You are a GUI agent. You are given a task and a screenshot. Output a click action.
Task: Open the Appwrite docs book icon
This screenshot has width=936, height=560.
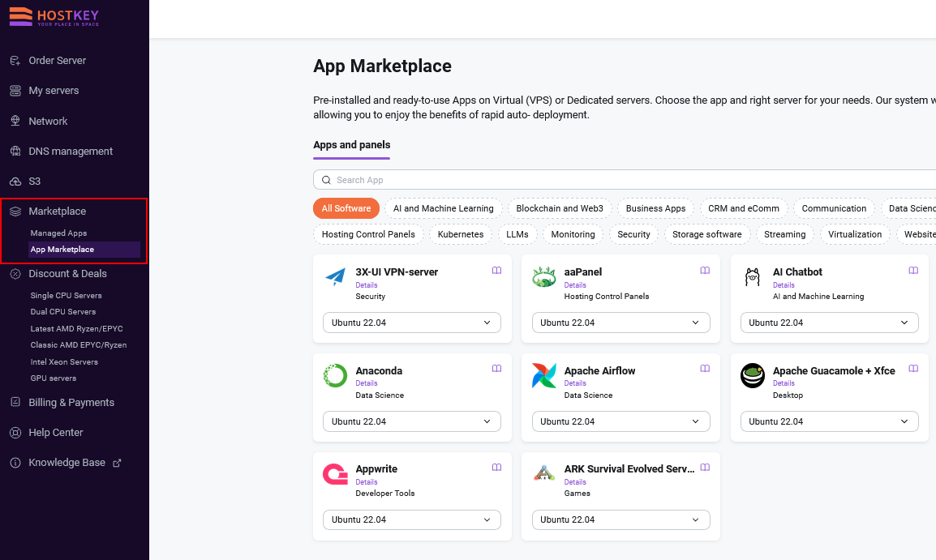pyautogui.click(x=496, y=468)
